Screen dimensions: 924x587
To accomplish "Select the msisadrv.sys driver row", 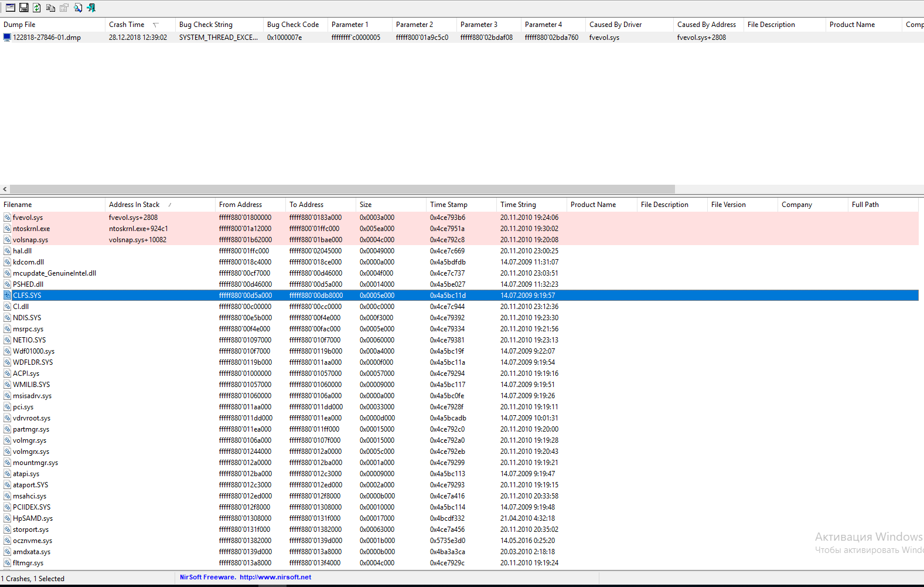I will pos(459,396).
